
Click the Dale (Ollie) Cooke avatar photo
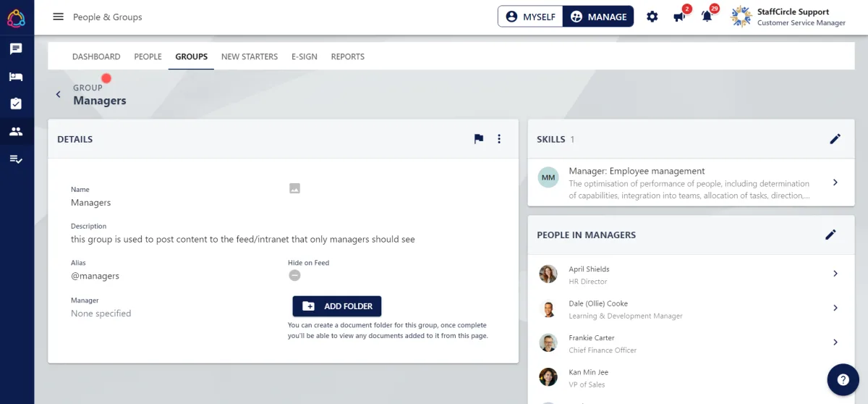(548, 308)
